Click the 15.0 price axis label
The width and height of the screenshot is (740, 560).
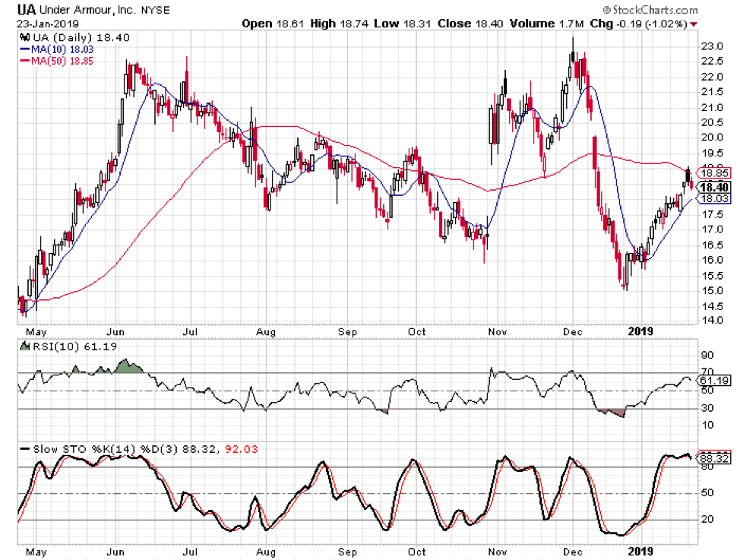coord(712,291)
